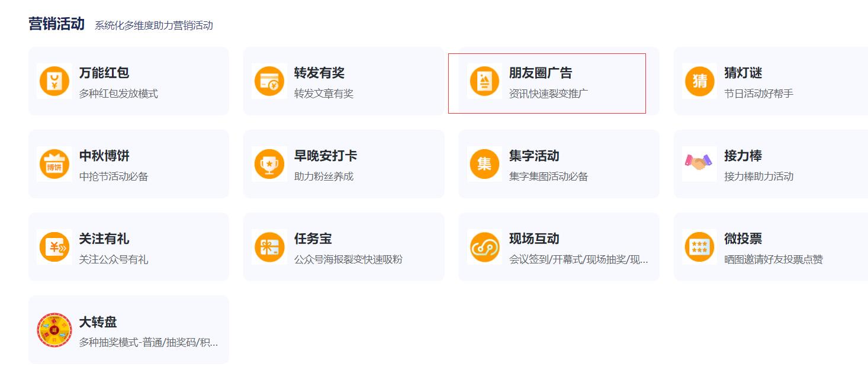Viewport: 868px width, 373px height.
Task: Open the 集字活动 title link
Action: [534, 156]
